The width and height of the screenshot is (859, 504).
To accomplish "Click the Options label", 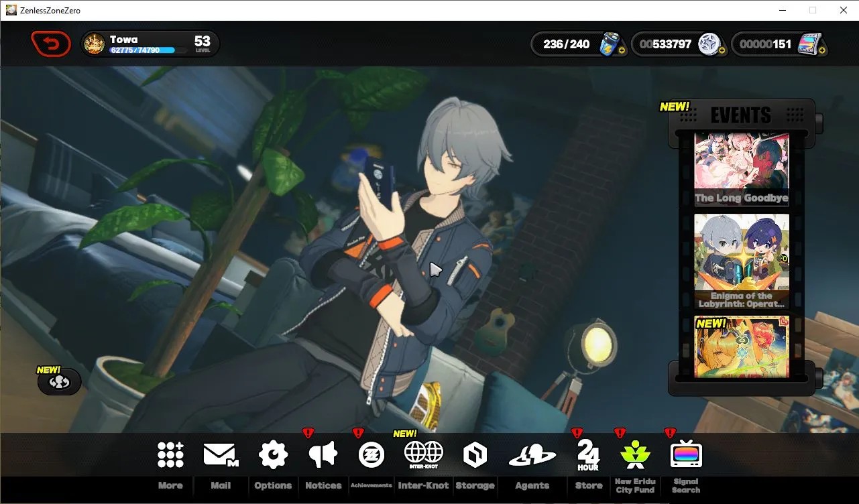I will pyautogui.click(x=273, y=486).
